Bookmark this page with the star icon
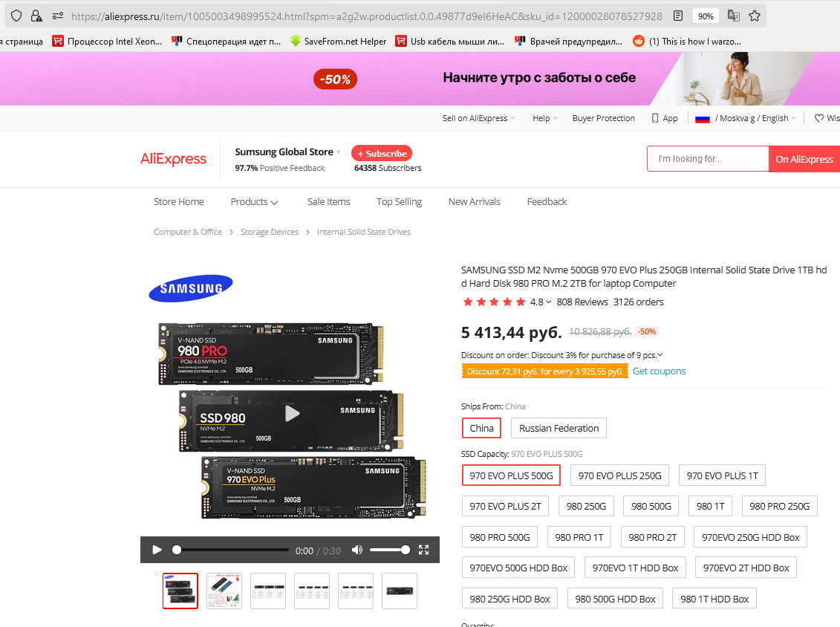840x627 pixels. point(755,16)
